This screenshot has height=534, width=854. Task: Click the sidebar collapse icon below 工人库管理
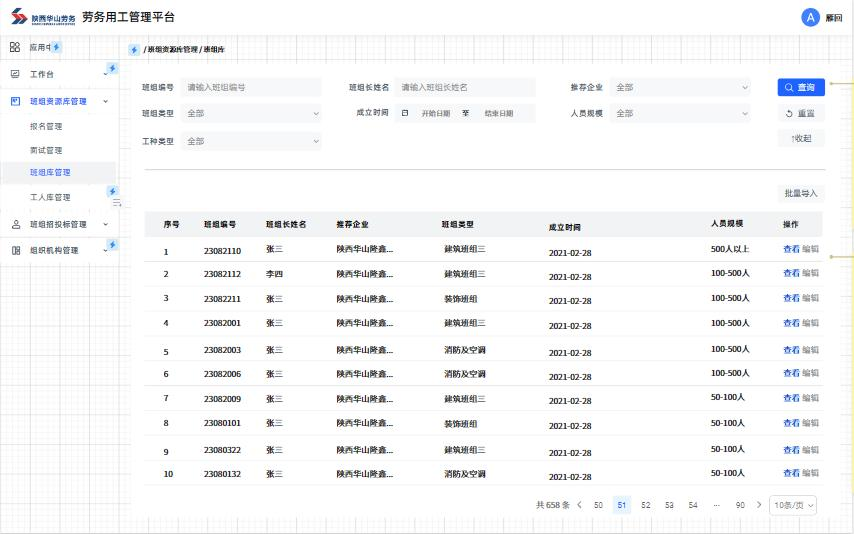pos(116,202)
